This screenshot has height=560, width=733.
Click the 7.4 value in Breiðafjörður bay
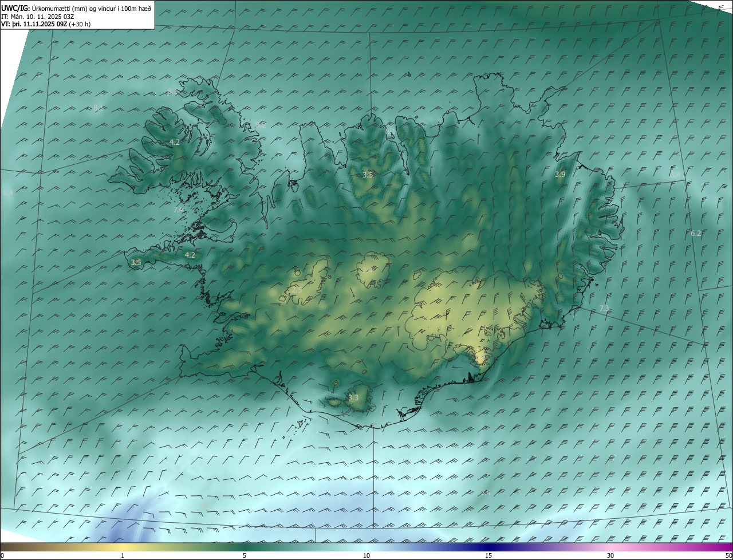pos(178,210)
